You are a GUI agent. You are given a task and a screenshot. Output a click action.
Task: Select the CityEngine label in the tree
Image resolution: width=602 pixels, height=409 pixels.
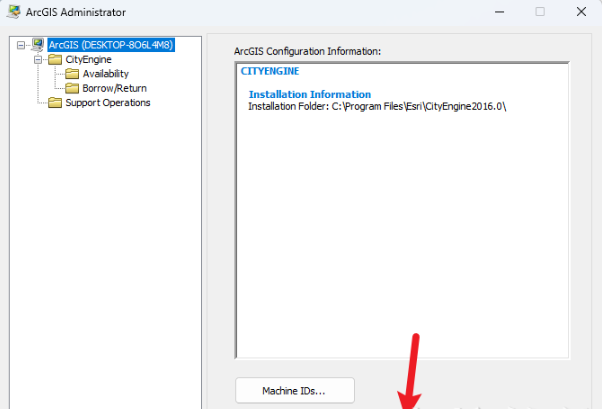click(88, 59)
